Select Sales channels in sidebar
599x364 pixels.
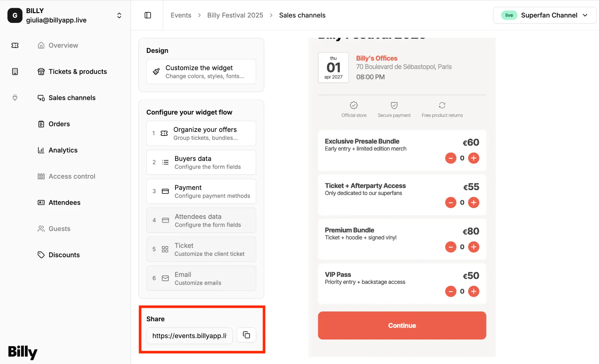pyautogui.click(x=67, y=98)
